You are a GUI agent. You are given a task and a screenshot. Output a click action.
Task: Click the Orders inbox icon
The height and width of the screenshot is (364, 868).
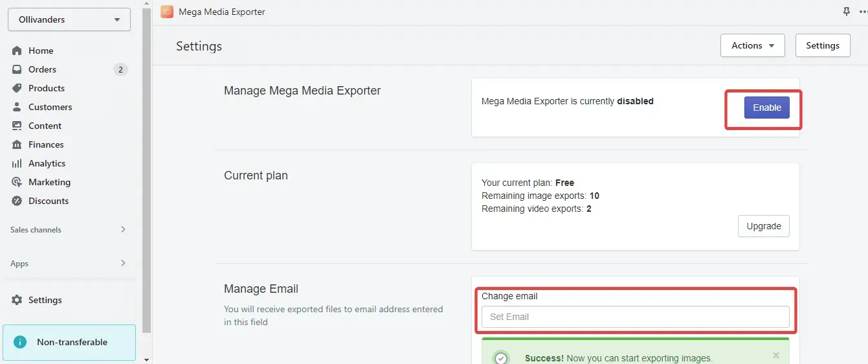coord(17,69)
